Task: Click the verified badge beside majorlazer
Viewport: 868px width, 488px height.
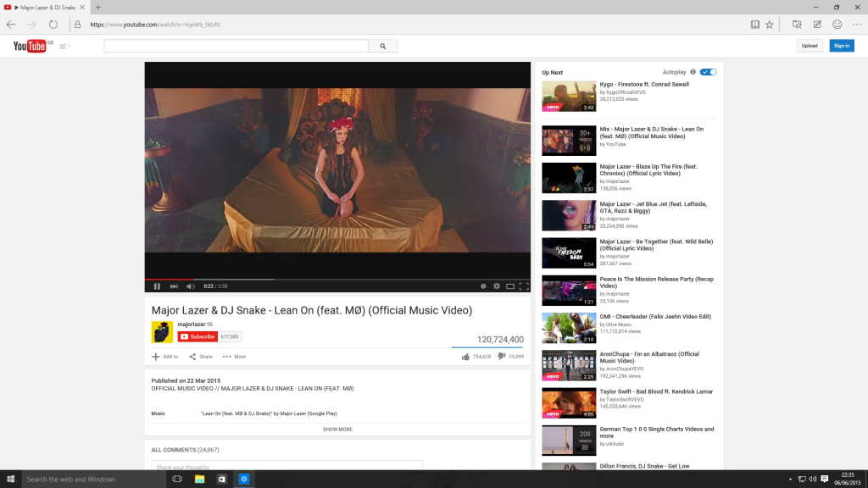Action: (210, 324)
